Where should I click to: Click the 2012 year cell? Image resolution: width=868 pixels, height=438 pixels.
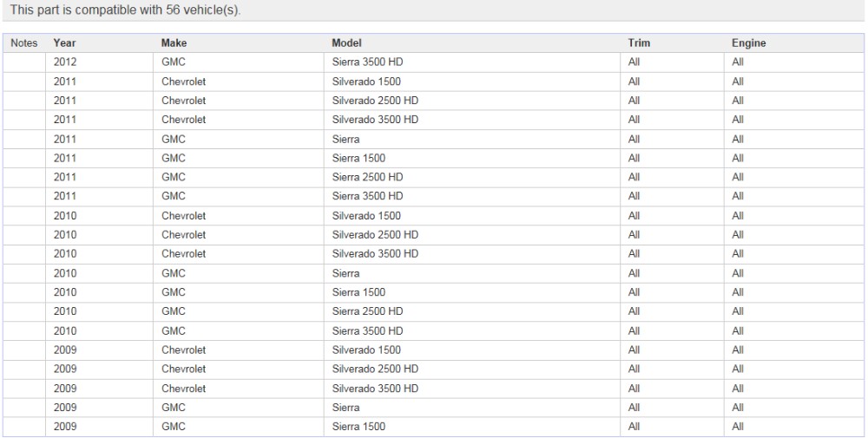click(64, 62)
